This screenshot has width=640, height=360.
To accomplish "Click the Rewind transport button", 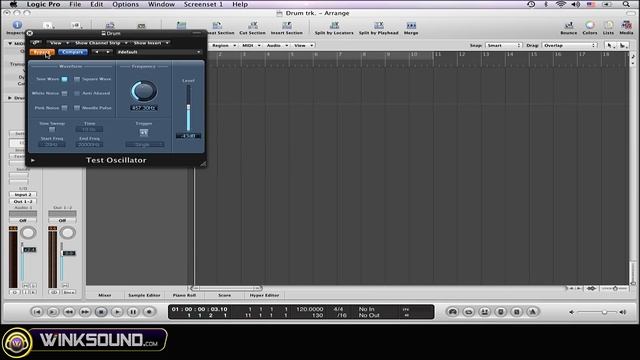I will 69,312.
